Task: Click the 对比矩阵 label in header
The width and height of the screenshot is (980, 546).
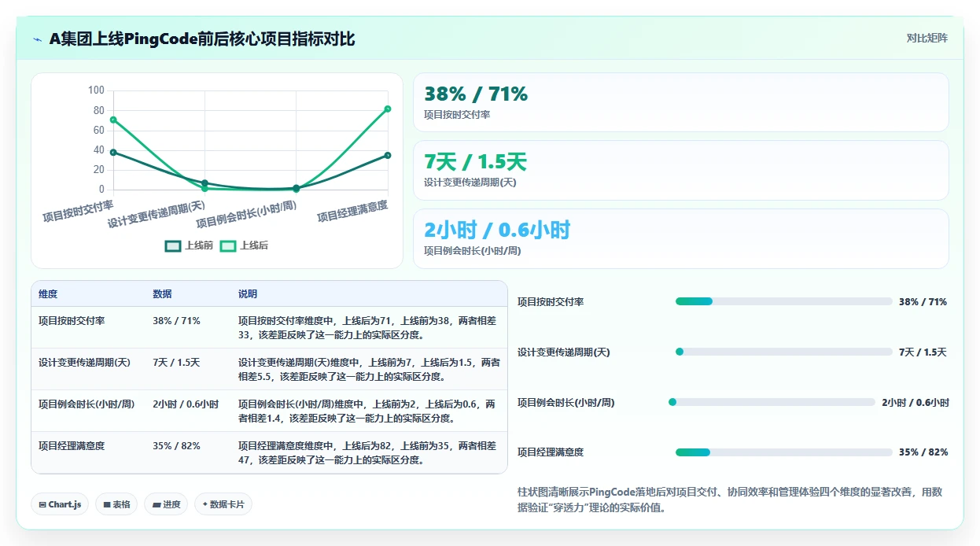Action: 927,38
